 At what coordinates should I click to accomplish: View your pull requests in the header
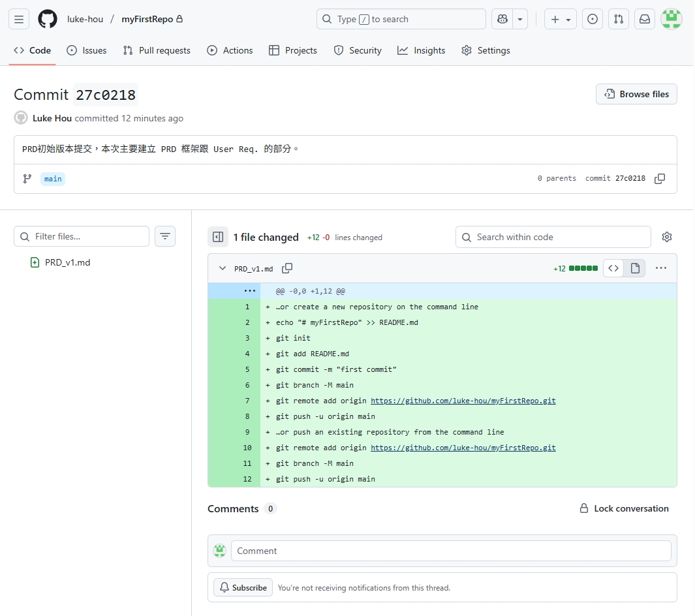tap(618, 19)
